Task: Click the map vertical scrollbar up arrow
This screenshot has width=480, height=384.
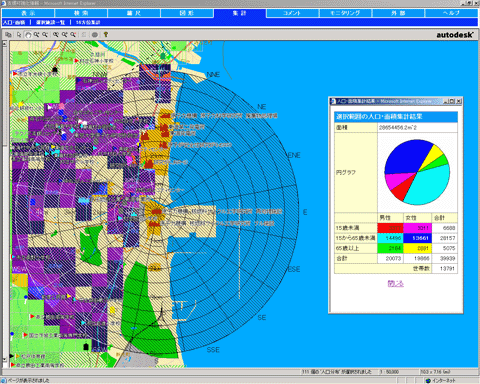Action: (x=5, y=44)
